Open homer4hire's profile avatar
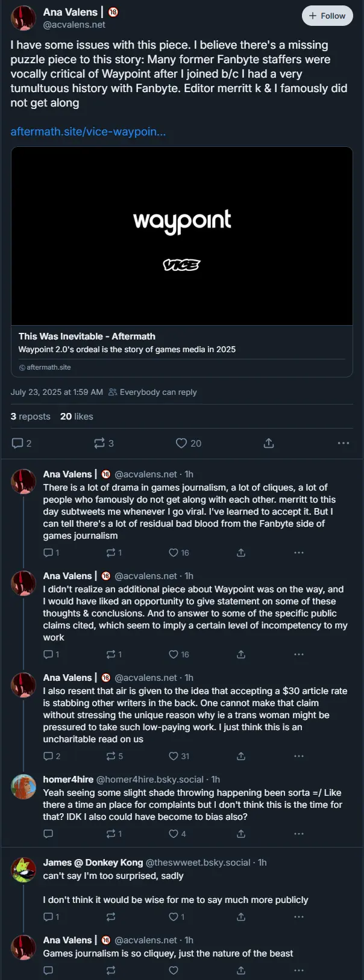 pos(24,786)
